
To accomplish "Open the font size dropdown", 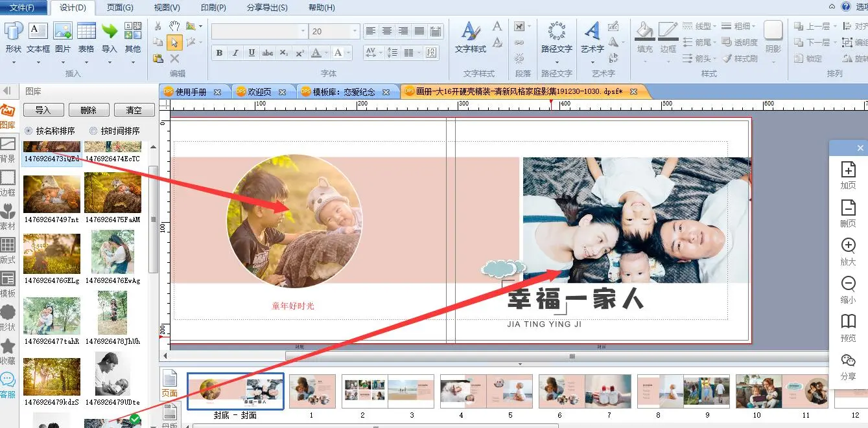I will (355, 31).
